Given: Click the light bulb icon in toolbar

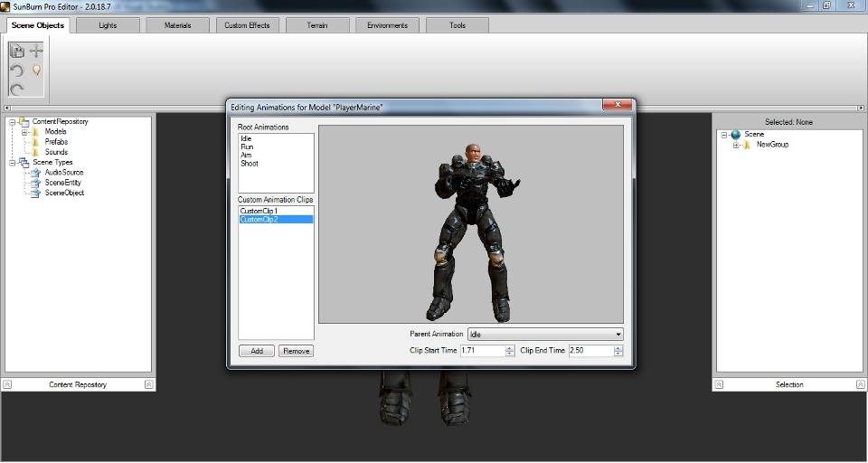Looking at the screenshot, I should tap(36, 71).
